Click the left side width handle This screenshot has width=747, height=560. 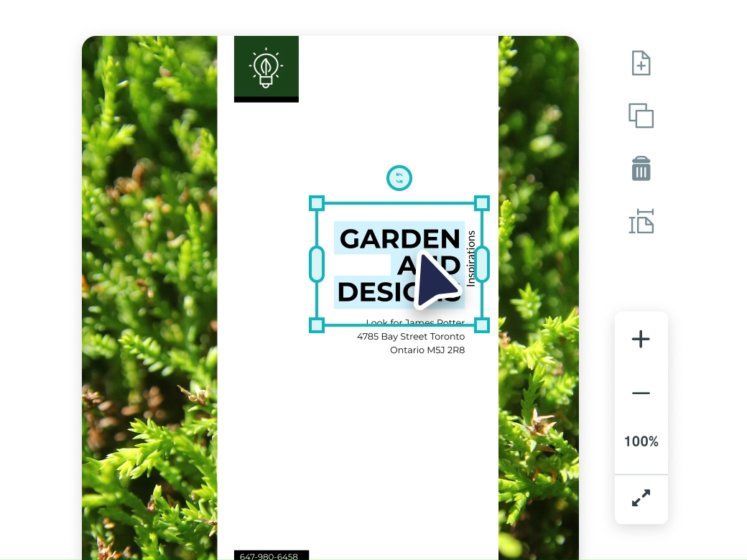pos(317,263)
